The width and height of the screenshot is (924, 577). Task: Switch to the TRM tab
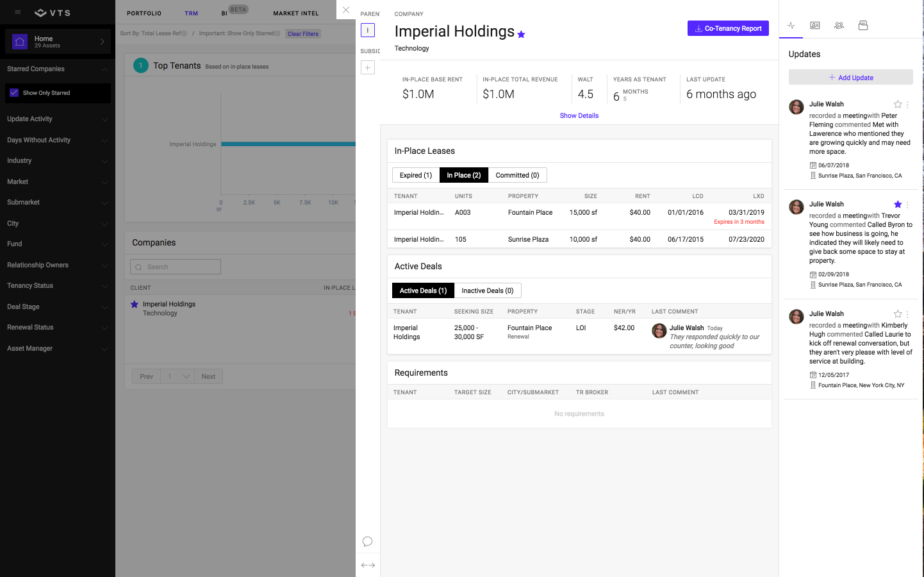[x=192, y=13]
